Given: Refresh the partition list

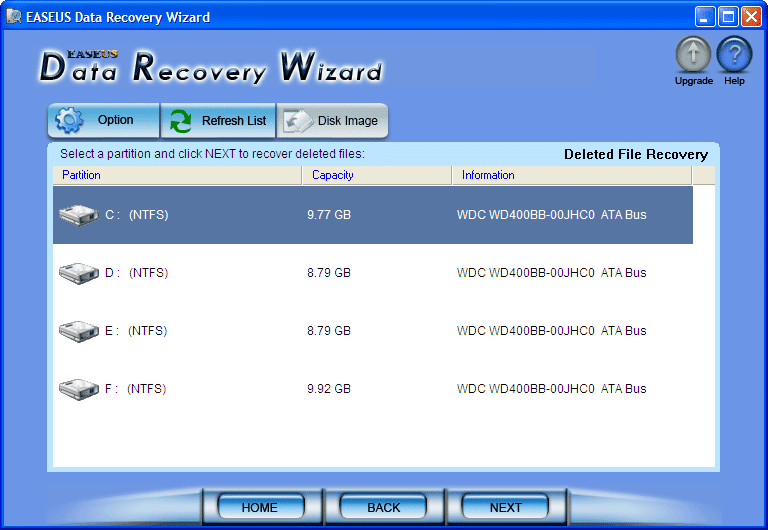Looking at the screenshot, I should point(218,120).
